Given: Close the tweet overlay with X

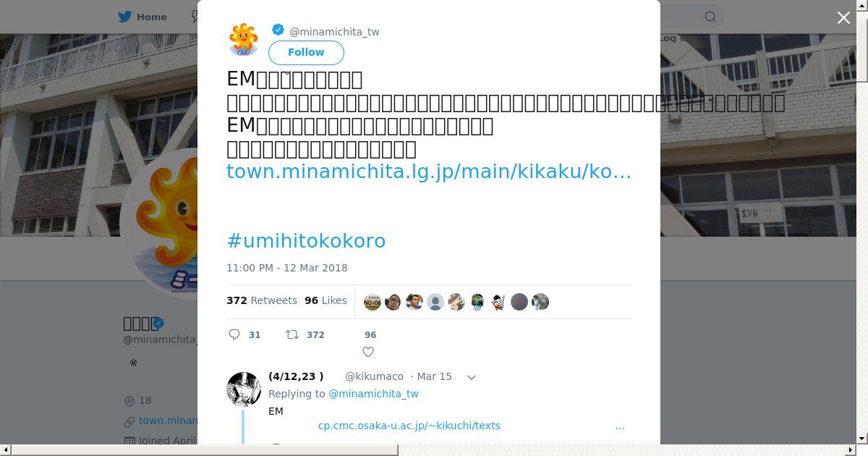Looking at the screenshot, I should (843, 18).
